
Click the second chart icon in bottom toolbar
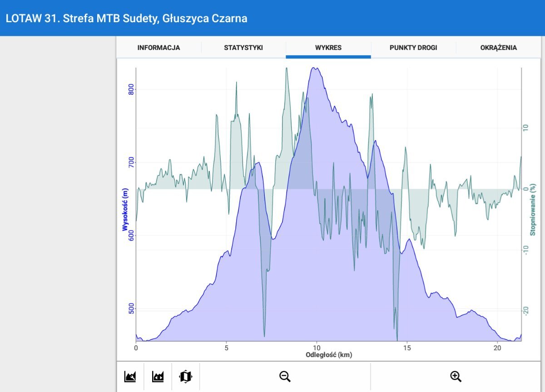(158, 376)
